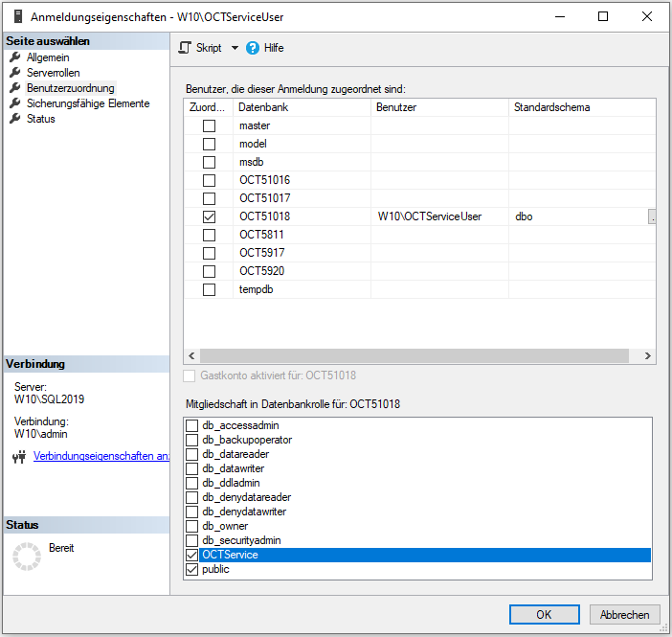Image resolution: width=672 pixels, height=637 pixels.
Task: Uncheck the OCT51018 database mapping
Action: tap(209, 216)
